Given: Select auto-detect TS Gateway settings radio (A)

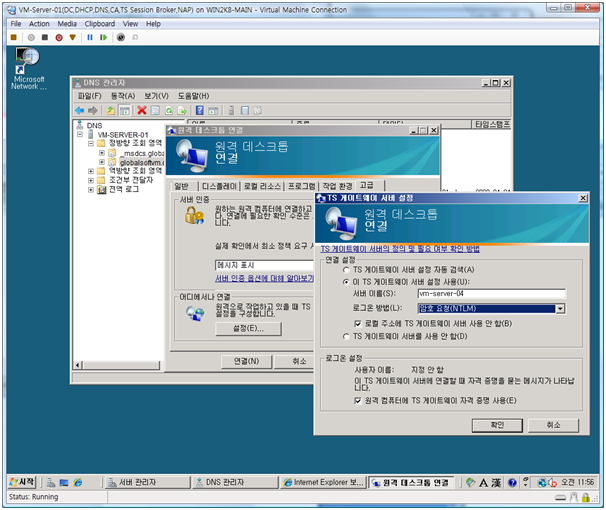Looking at the screenshot, I should pyautogui.click(x=346, y=270).
